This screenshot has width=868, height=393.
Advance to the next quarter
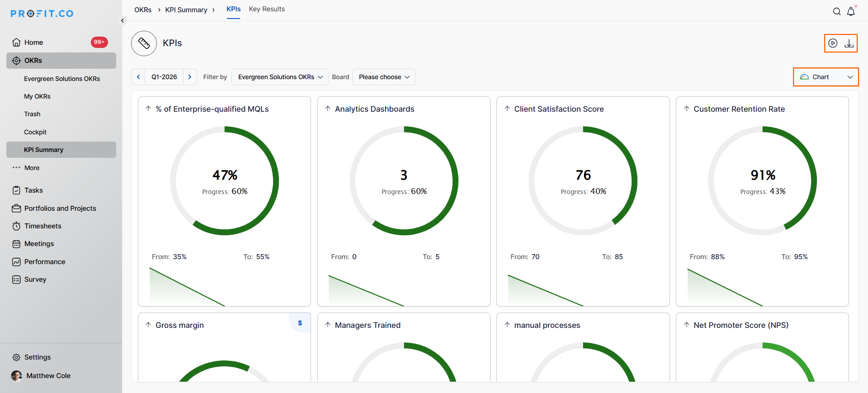pyautogui.click(x=190, y=77)
